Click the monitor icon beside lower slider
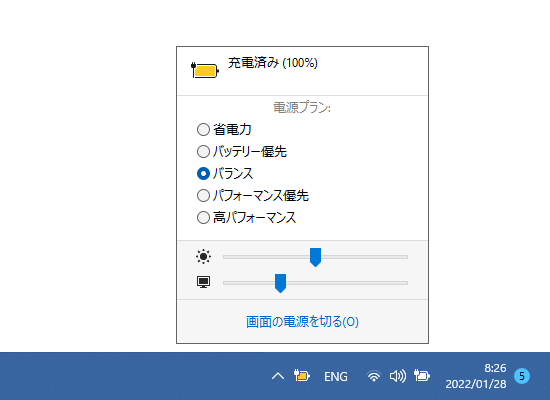 (203, 282)
